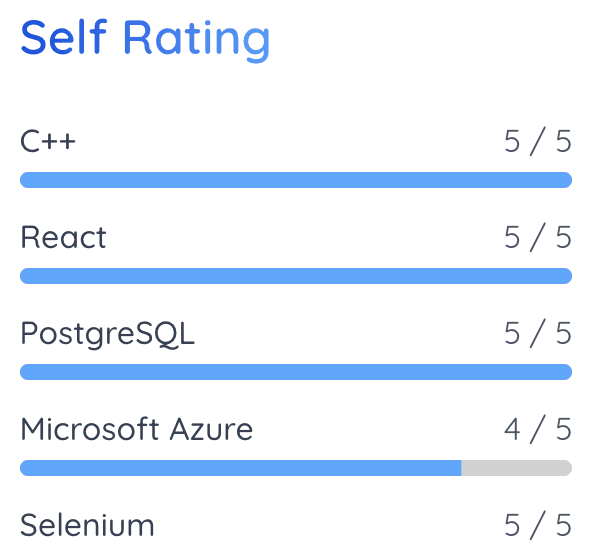
Task: Click the word Azure in the skill label
Action: pos(211,429)
